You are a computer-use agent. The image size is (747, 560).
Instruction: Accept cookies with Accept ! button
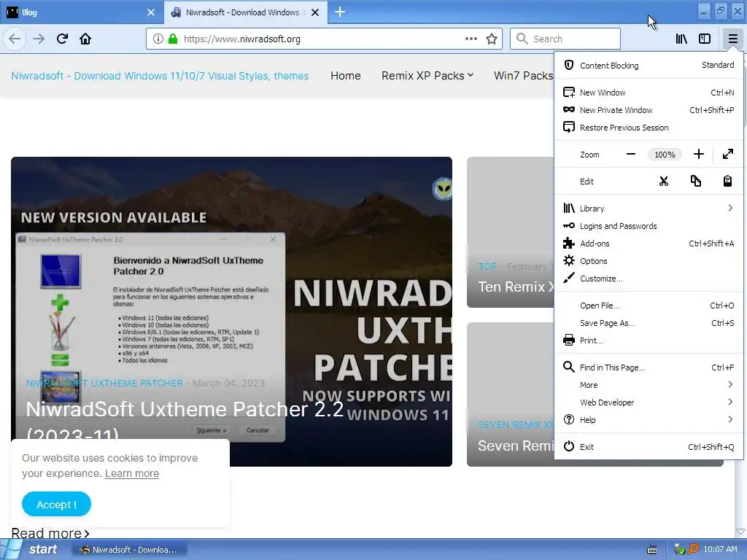pos(56,505)
